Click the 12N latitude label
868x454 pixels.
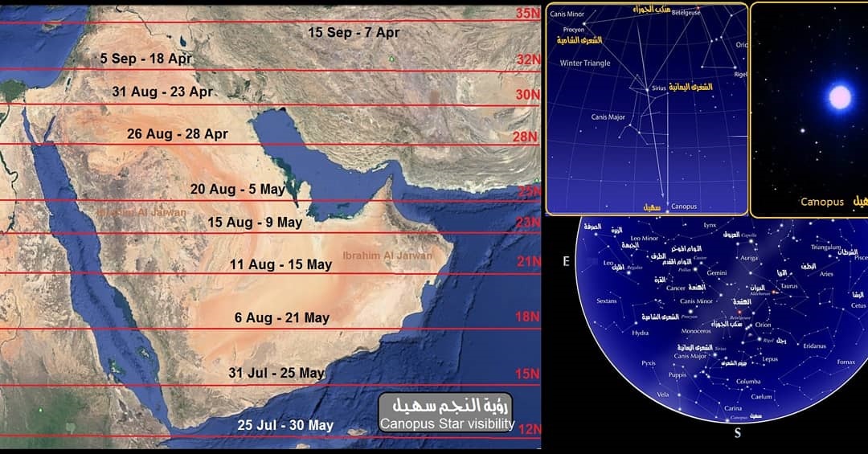pyautogui.click(x=527, y=429)
